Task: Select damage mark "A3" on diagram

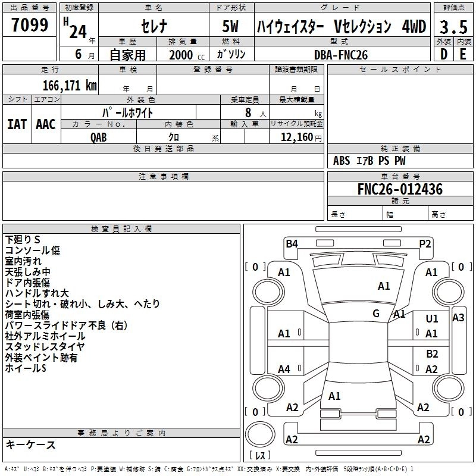Action: (x=458, y=318)
